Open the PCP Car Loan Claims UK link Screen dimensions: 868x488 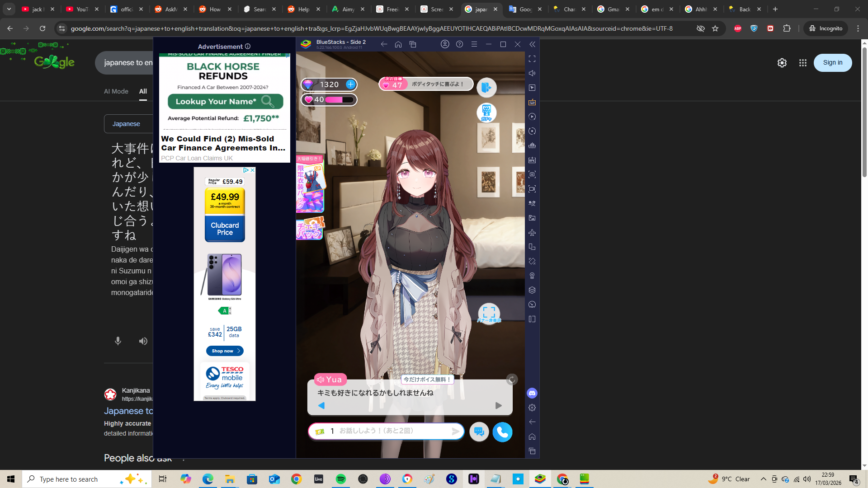(x=197, y=158)
